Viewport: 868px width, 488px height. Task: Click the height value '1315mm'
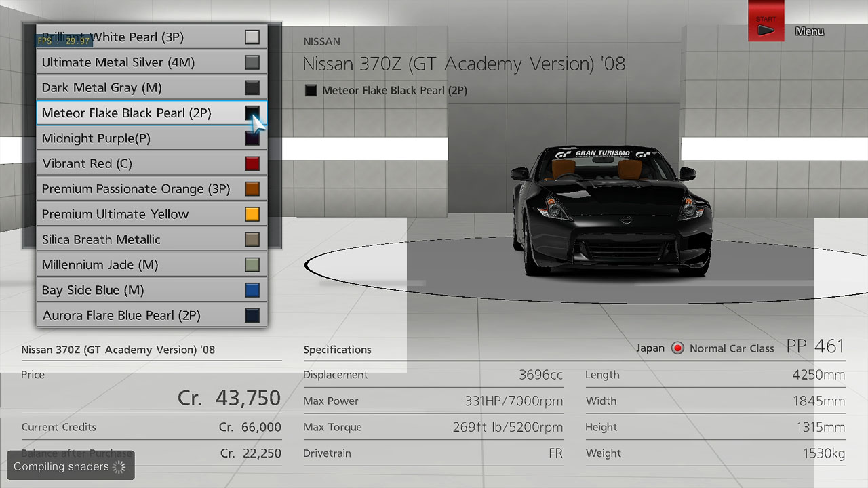click(821, 427)
